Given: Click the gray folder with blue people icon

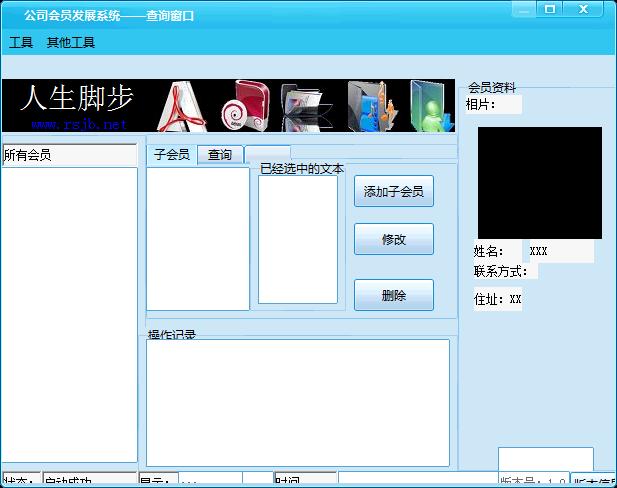Looking at the screenshot, I should tap(372, 105).
